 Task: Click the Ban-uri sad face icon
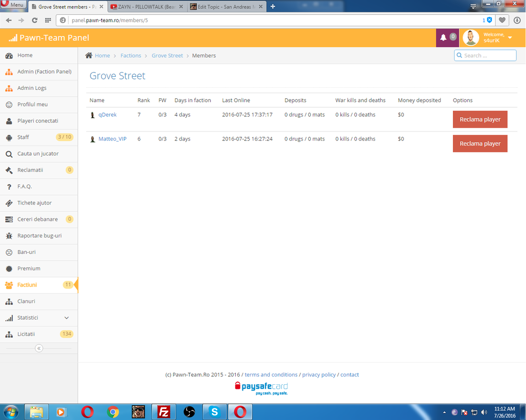[9, 252]
